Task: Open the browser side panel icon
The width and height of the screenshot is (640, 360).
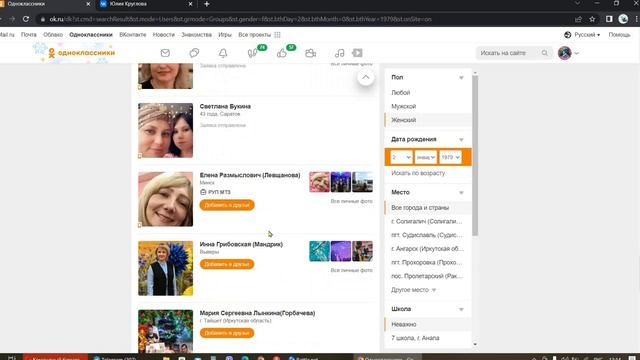Action: coord(609,19)
